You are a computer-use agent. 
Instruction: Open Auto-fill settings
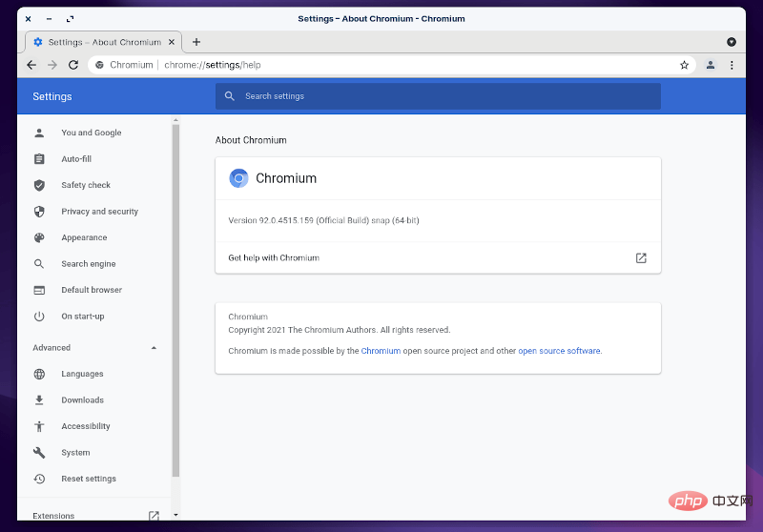tap(76, 159)
